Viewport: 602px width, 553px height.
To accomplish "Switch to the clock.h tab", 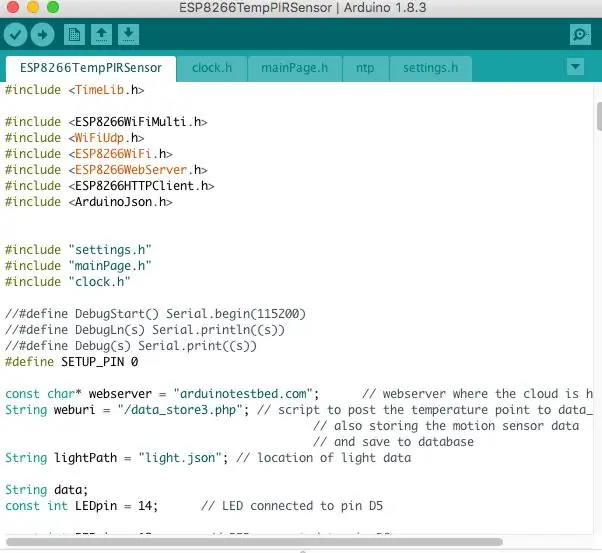I will click(x=212, y=68).
